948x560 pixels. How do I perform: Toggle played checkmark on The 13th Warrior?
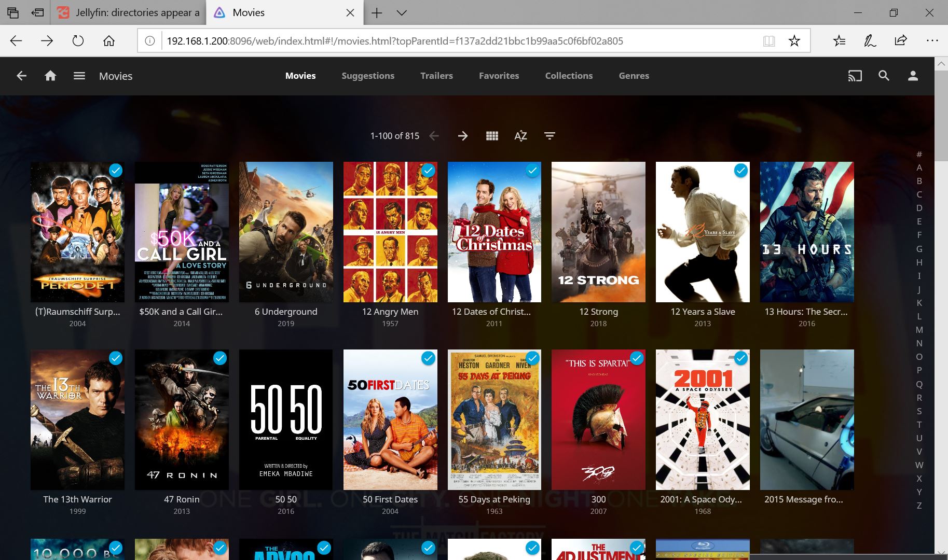click(116, 358)
